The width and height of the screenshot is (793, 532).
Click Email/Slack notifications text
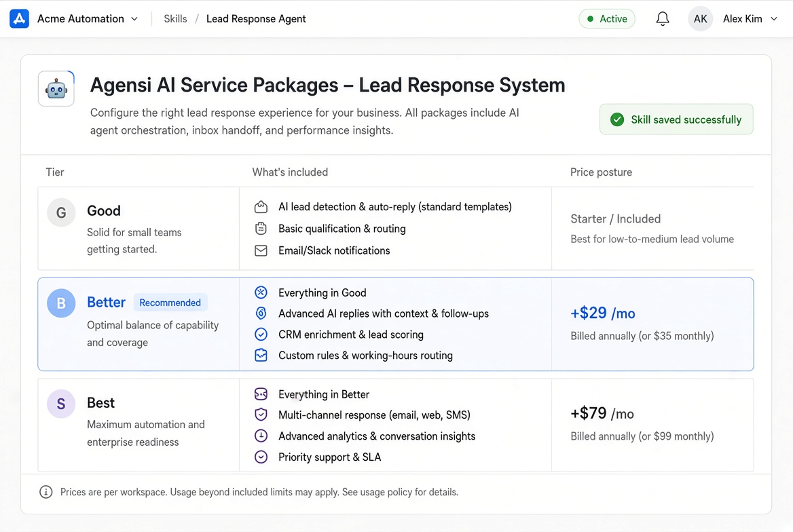(334, 251)
